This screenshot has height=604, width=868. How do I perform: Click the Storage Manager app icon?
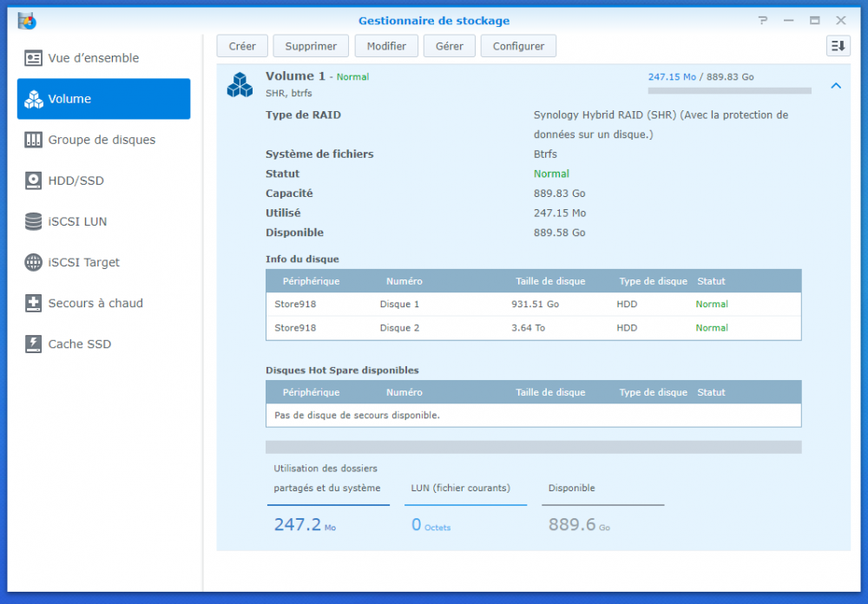27,21
